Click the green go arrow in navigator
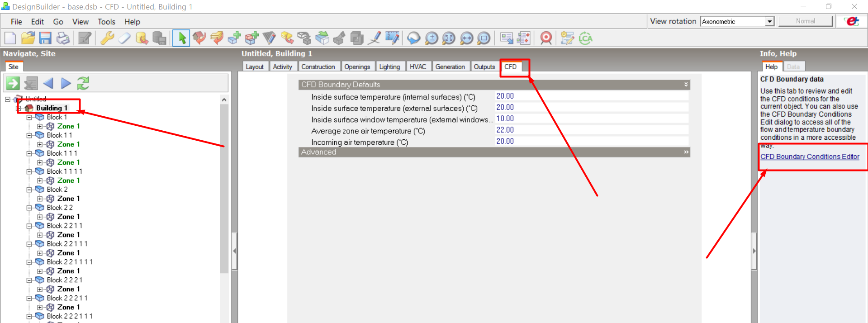This screenshot has width=868, height=323. (x=13, y=83)
